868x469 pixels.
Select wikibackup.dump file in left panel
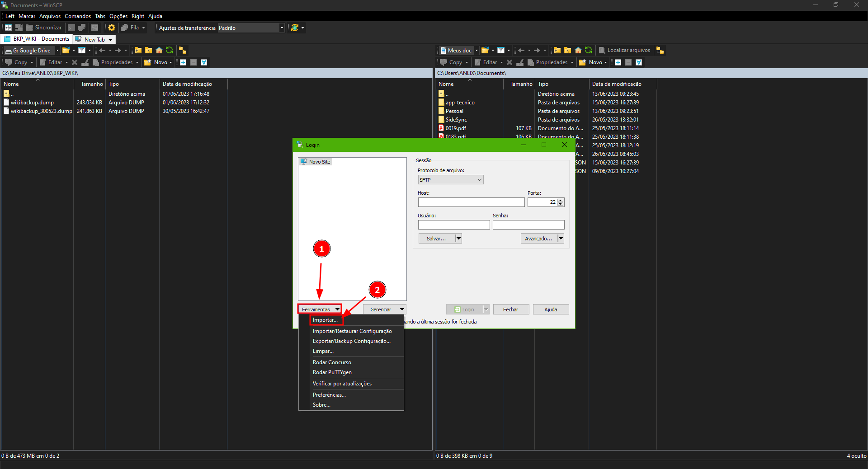click(x=32, y=103)
